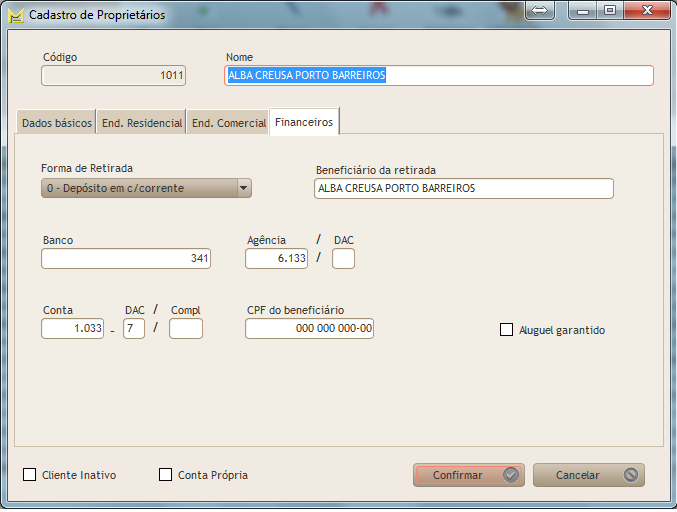Check the Cliente Inativo box
The height and width of the screenshot is (512, 677).
pos(29,475)
